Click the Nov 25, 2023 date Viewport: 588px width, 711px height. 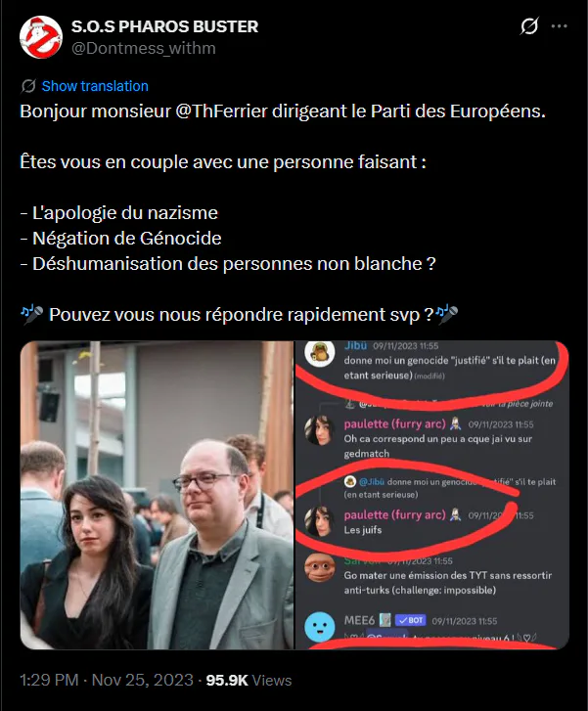pyautogui.click(x=143, y=680)
